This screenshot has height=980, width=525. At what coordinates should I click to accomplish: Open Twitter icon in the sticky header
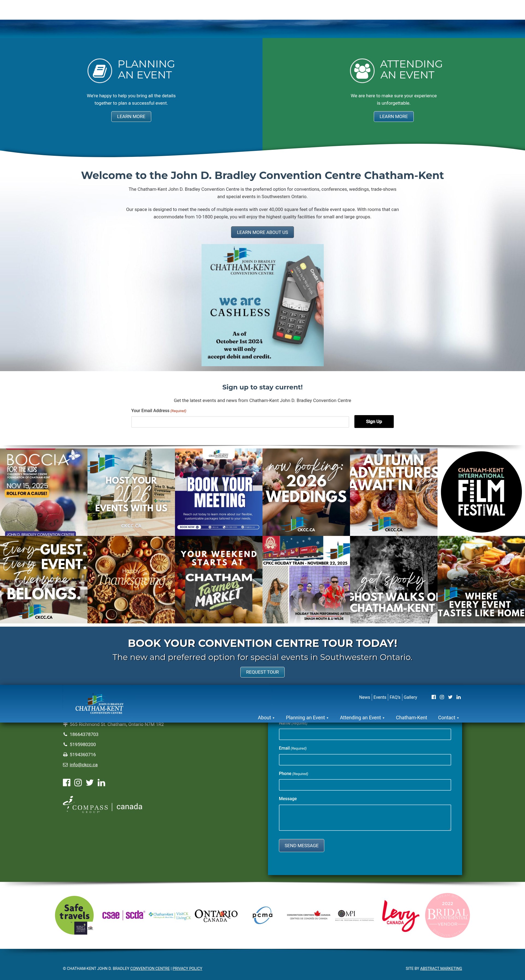pos(450,697)
